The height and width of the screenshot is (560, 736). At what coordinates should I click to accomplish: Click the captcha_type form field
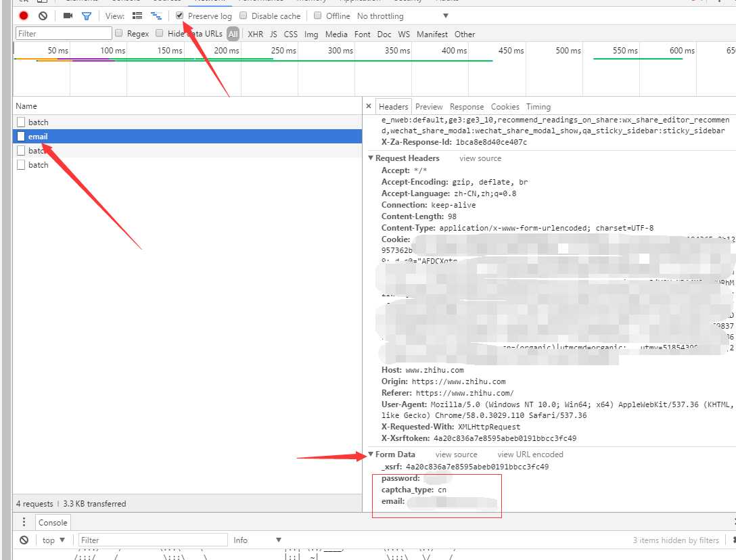(414, 490)
